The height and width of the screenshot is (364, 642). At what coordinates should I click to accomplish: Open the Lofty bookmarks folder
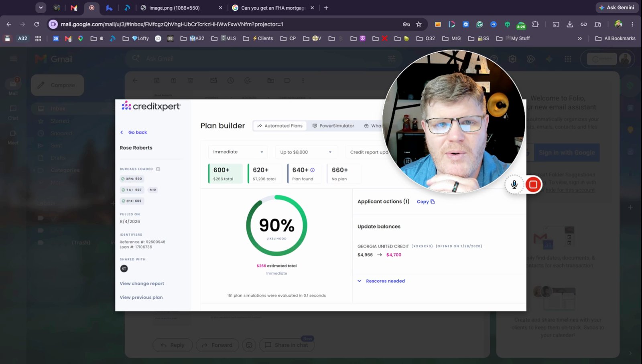pos(136,38)
